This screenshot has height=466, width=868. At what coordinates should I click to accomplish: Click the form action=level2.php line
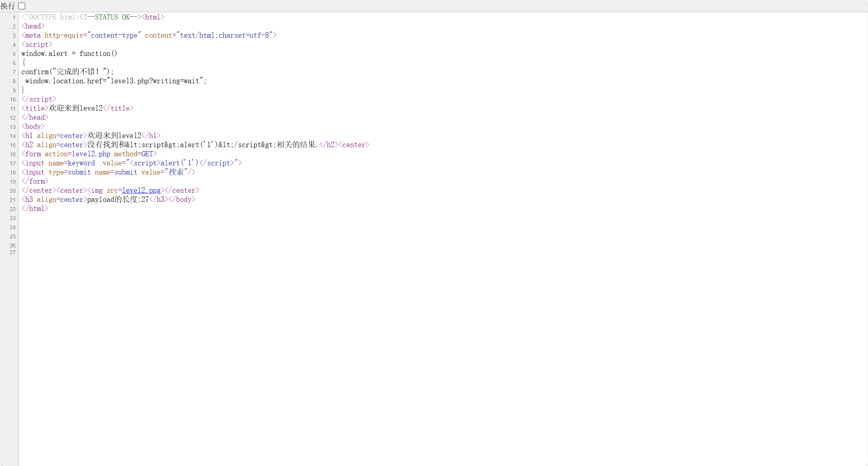click(89, 154)
